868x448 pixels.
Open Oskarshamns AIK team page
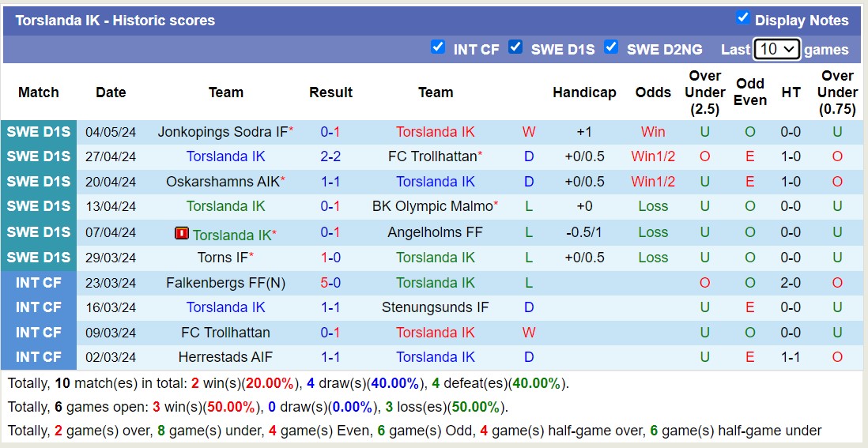[x=222, y=182]
